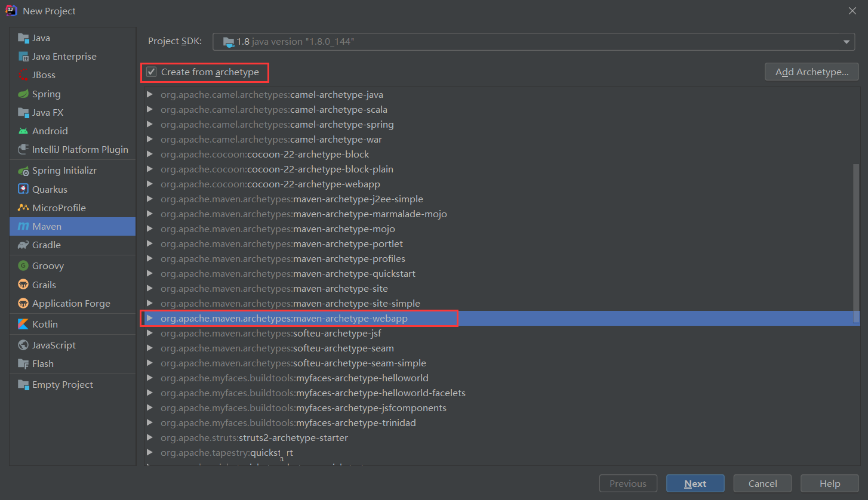The height and width of the screenshot is (500, 868).
Task: Click the Java FX folder icon
Action: [23, 112]
